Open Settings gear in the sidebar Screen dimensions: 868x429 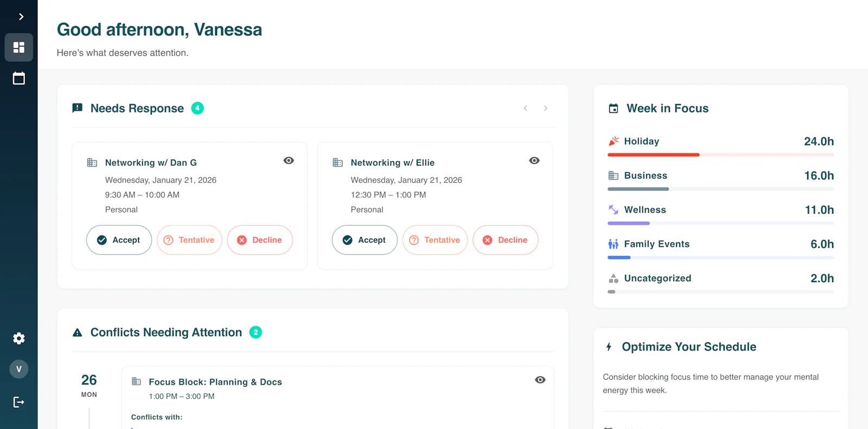click(19, 338)
